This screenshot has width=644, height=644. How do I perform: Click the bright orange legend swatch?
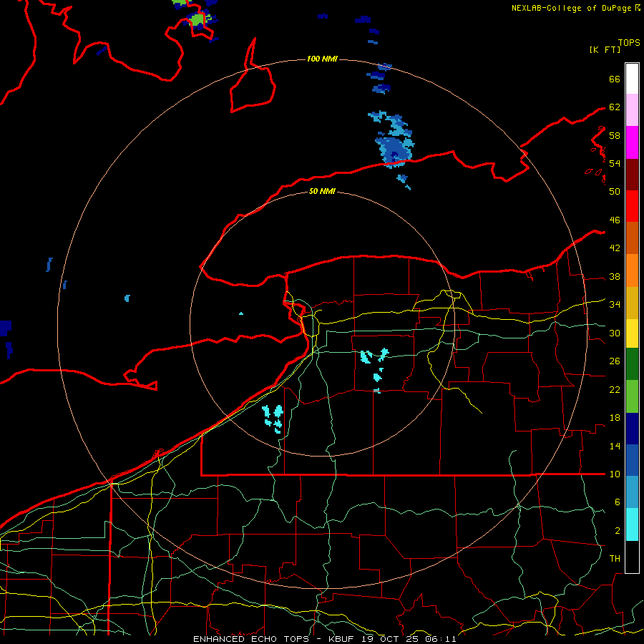pyautogui.click(x=632, y=270)
